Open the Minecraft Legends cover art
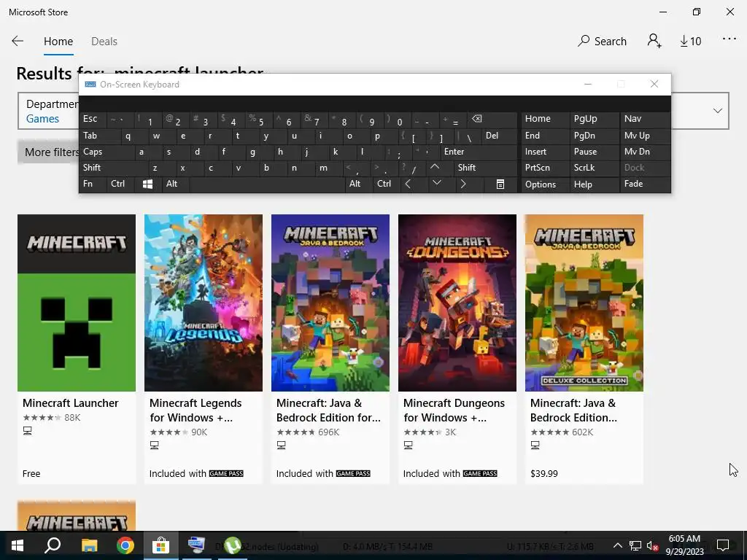The width and height of the screenshot is (747, 560). [x=204, y=303]
